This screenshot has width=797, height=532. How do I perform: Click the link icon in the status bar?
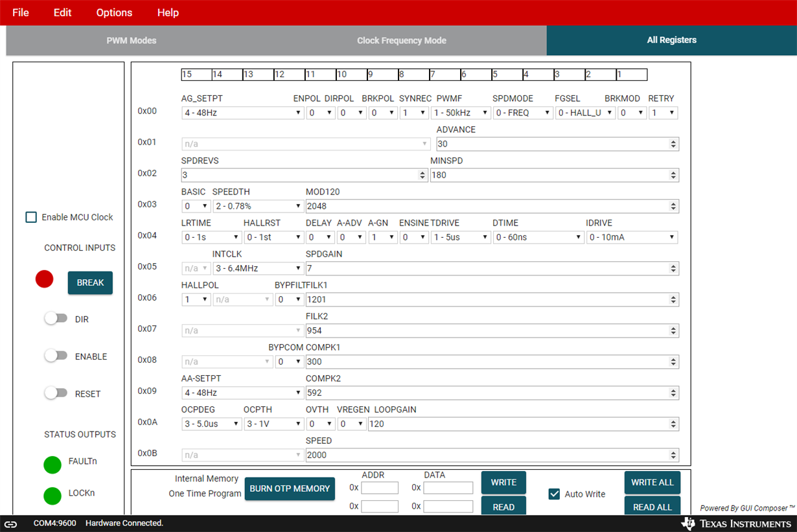[10, 524]
